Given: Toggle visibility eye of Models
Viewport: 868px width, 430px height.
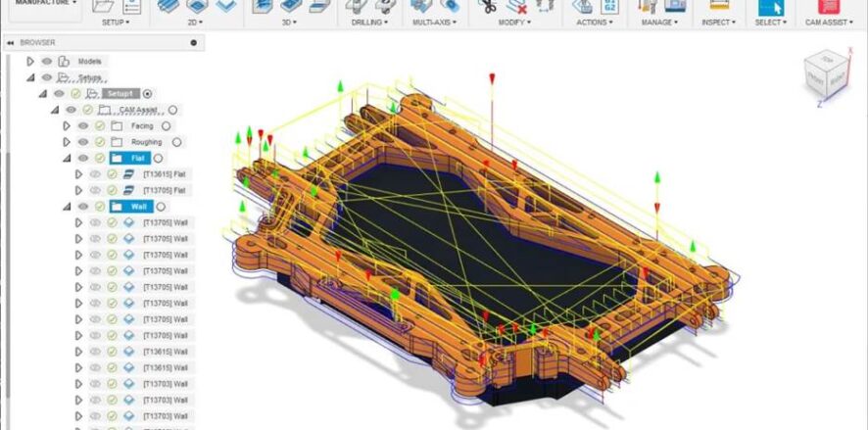Looking at the screenshot, I should pos(47,62).
